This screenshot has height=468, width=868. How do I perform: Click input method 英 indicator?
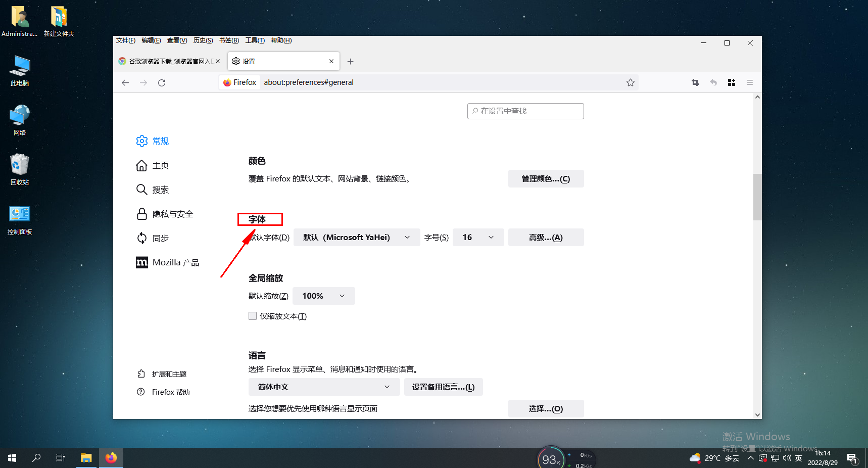(799, 458)
